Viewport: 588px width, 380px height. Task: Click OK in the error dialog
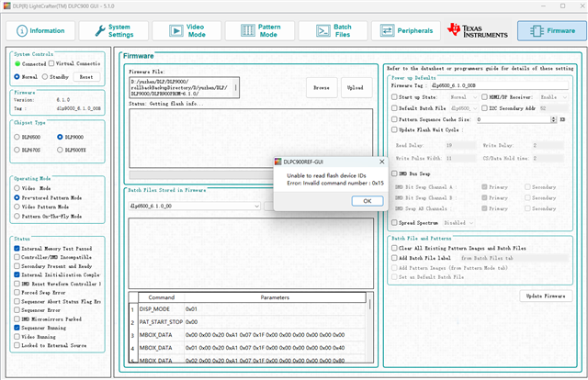pos(367,201)
